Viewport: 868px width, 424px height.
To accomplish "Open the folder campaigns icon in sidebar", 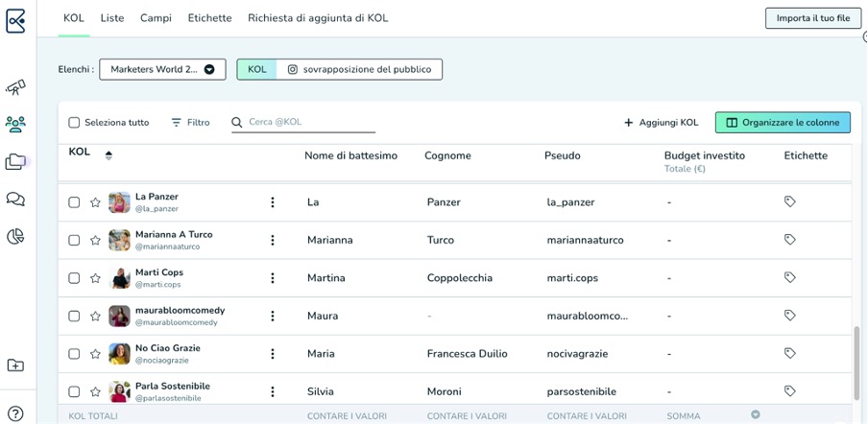I will coord(15,162).
